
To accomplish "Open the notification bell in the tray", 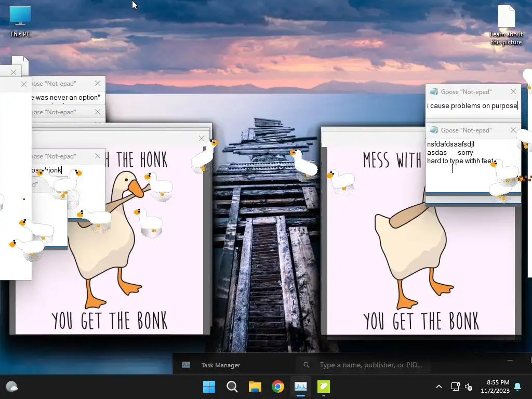I will [518, 387].
